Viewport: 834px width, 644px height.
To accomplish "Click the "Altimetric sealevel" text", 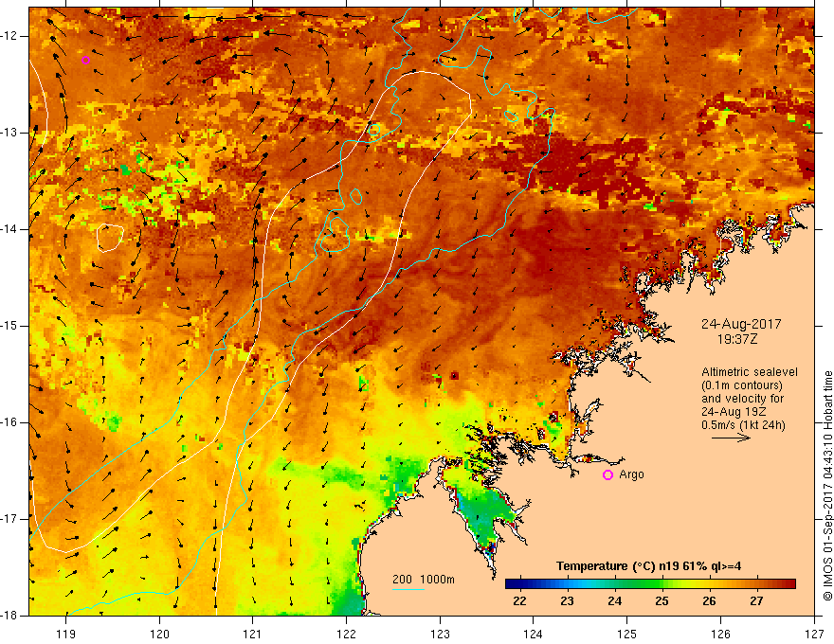I will (750, 372).
